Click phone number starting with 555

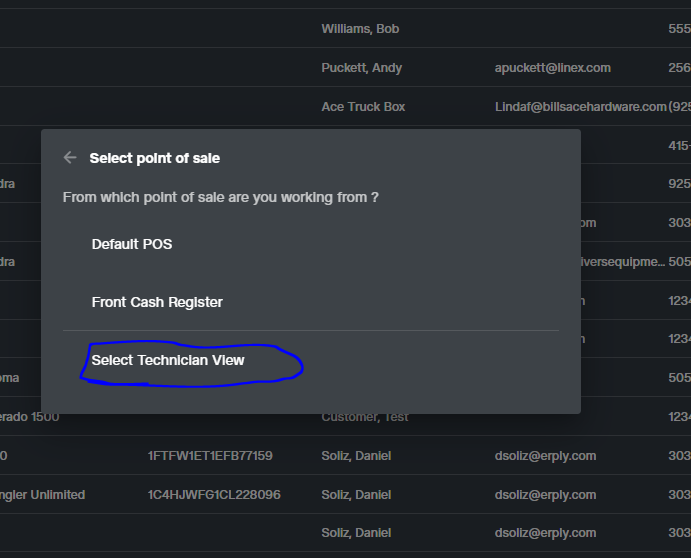680,29
